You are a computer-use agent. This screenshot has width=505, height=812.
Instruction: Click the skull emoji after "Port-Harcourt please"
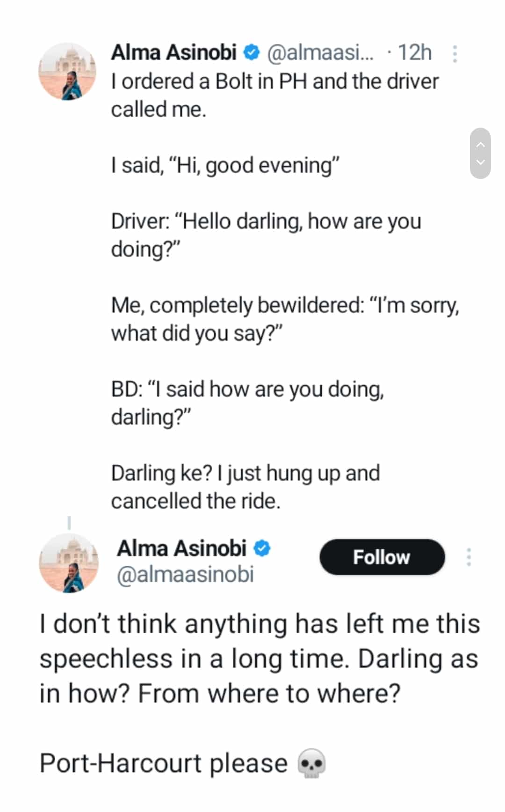(312, 763)
